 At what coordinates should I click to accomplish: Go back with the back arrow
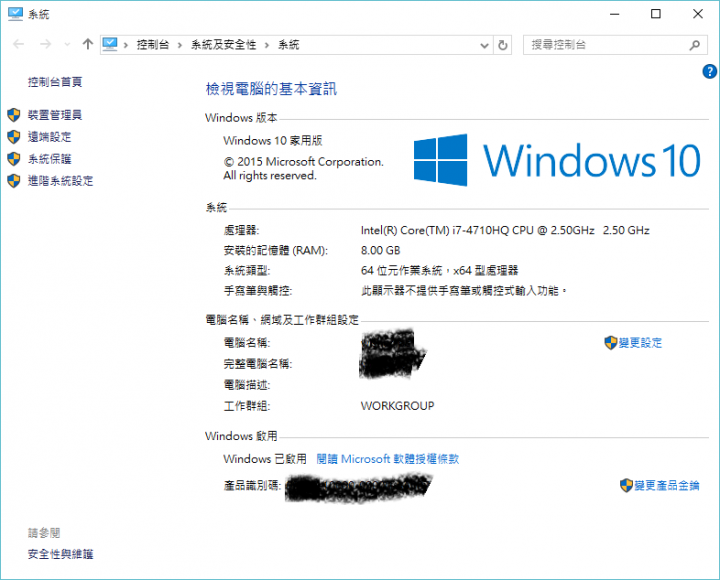18,45
